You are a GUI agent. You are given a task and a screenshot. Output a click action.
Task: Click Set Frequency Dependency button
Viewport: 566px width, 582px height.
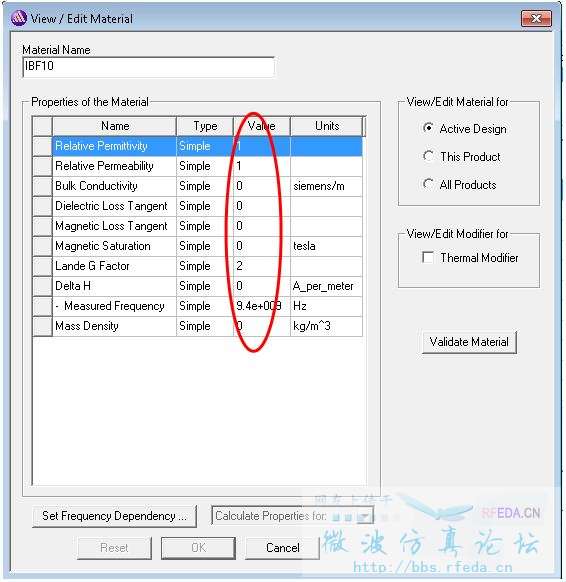point(114,516)
